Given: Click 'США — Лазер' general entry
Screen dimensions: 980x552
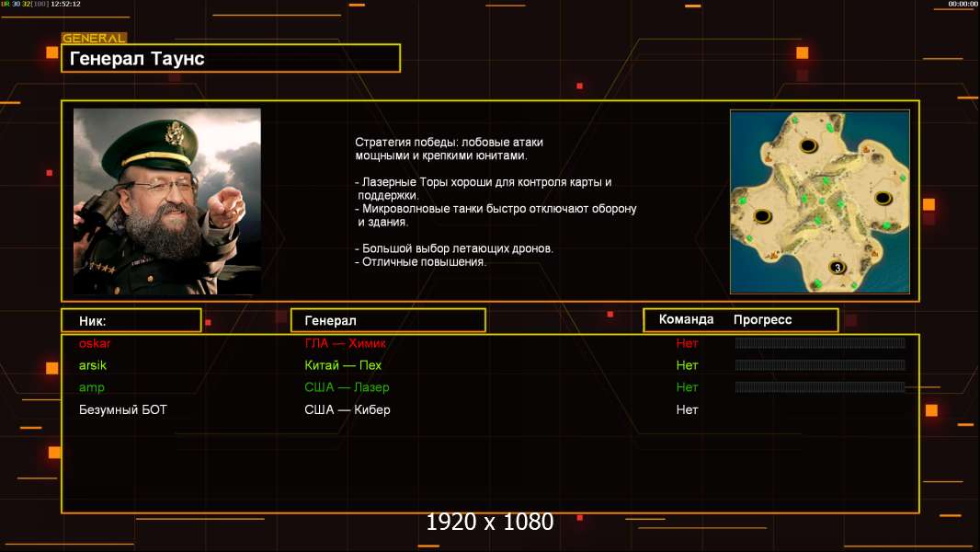Looking at the screenshot, I should (x=347, y=387).
